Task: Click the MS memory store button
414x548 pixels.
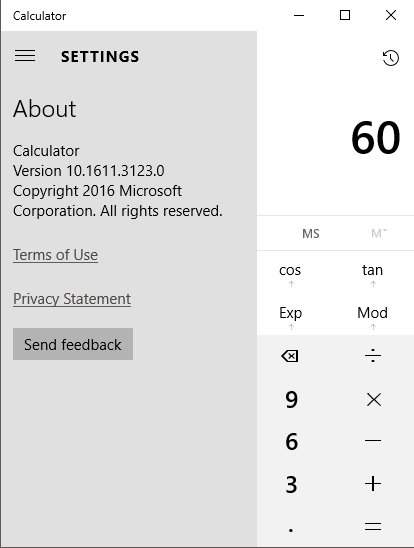Action: click(x=311, y=233)
